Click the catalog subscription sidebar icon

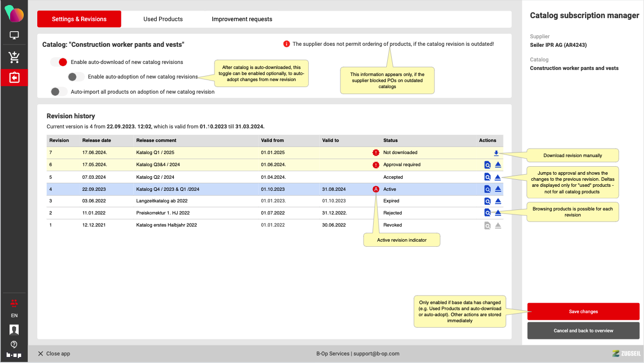click(x=14, y=78)
